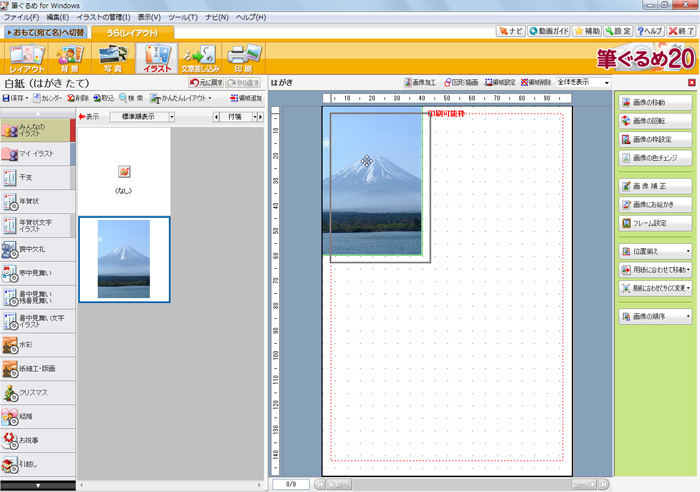
Task: Open the クリスマス illustration category
Action: point(37,393)
